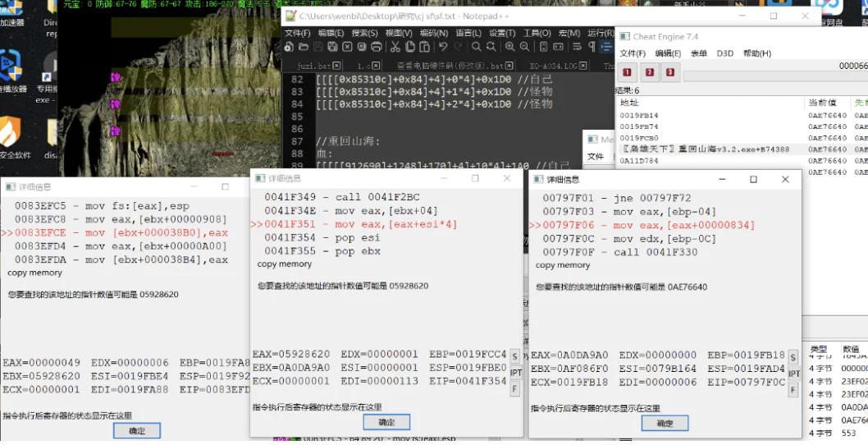Click the Replace icon in Notepad++ toolbar
868x445 pixels.
coord(491,47)
